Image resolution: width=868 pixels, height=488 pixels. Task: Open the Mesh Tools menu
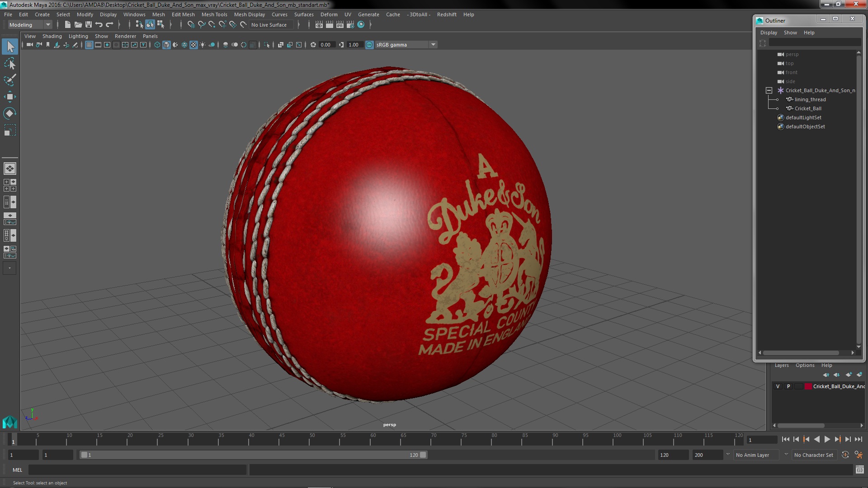click(214, 14)
